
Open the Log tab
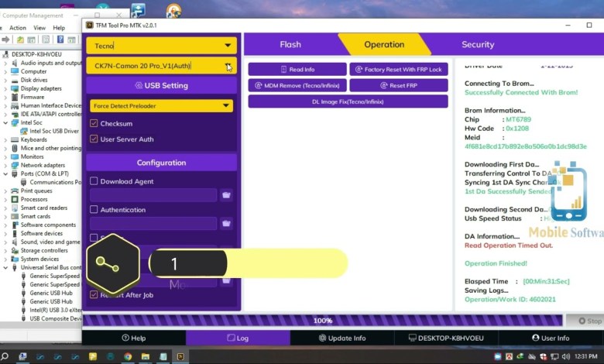click(x=238, y=338)
